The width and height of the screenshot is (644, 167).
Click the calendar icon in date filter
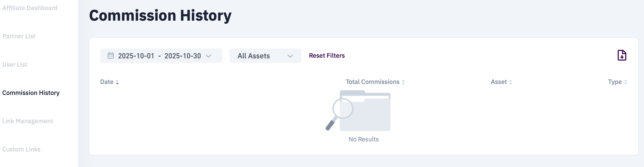click(110, 55)
